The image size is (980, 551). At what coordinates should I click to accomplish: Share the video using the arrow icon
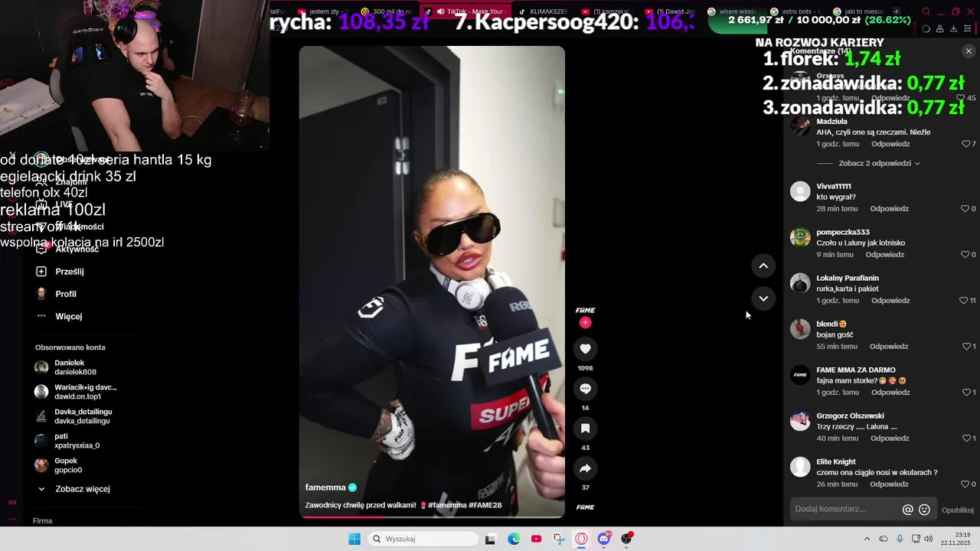(585, 468)
